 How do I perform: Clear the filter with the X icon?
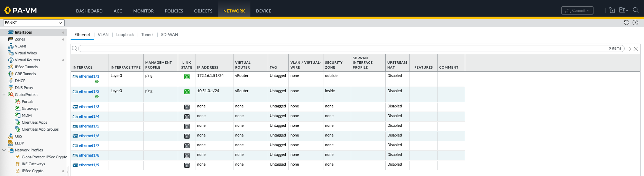636,49
